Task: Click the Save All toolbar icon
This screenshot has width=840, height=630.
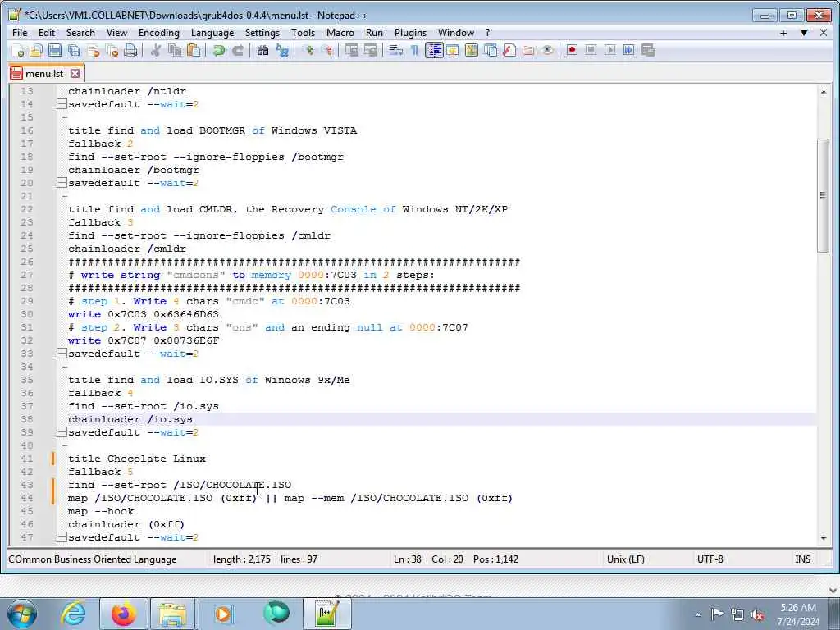Action: [x=74, y=50]
